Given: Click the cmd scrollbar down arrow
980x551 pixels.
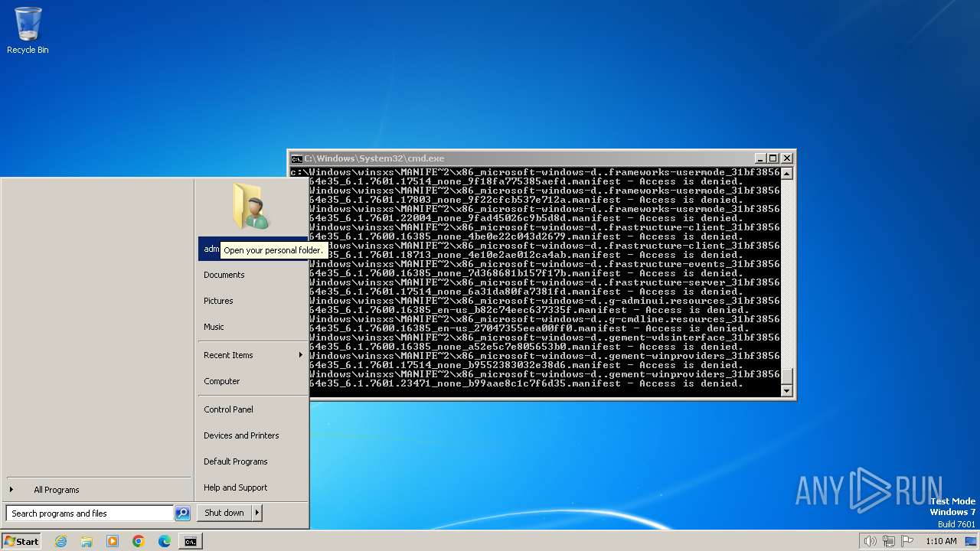Looking at the screenshot, I should coord(786,390).
